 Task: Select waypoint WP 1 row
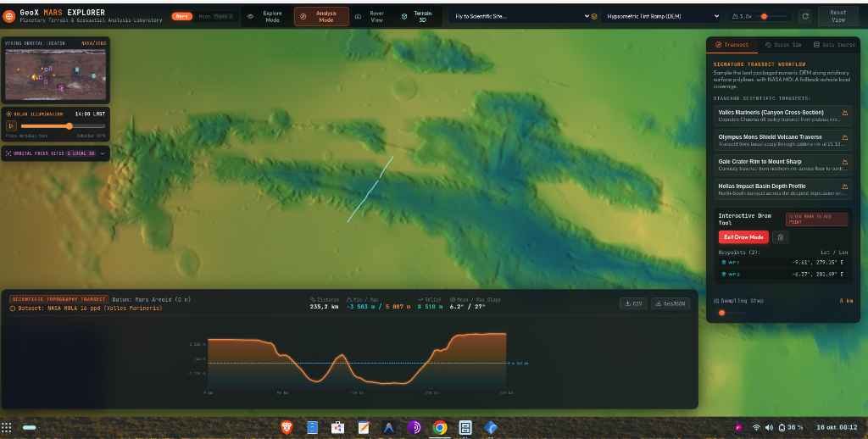(x=782, y=263)
